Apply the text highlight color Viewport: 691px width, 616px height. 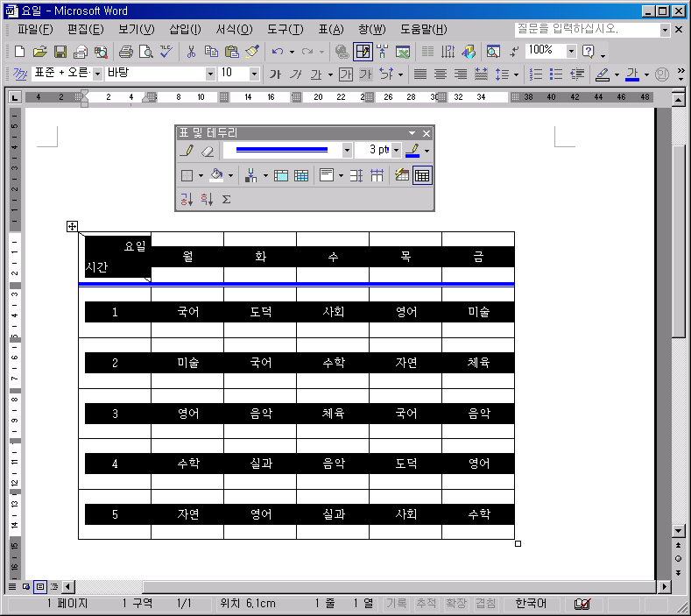click(x=603, y=74)
